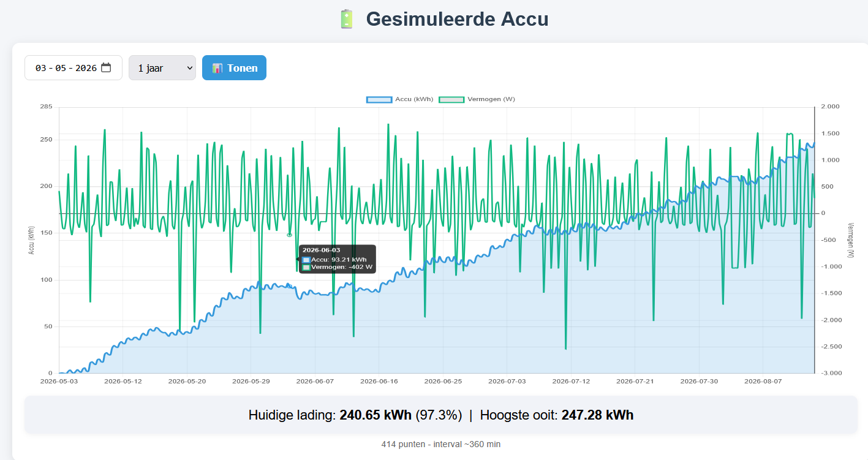
Task: Click x-axis date label '2026-06-25'
Action: pyautogui.click(x=443, y=381)
